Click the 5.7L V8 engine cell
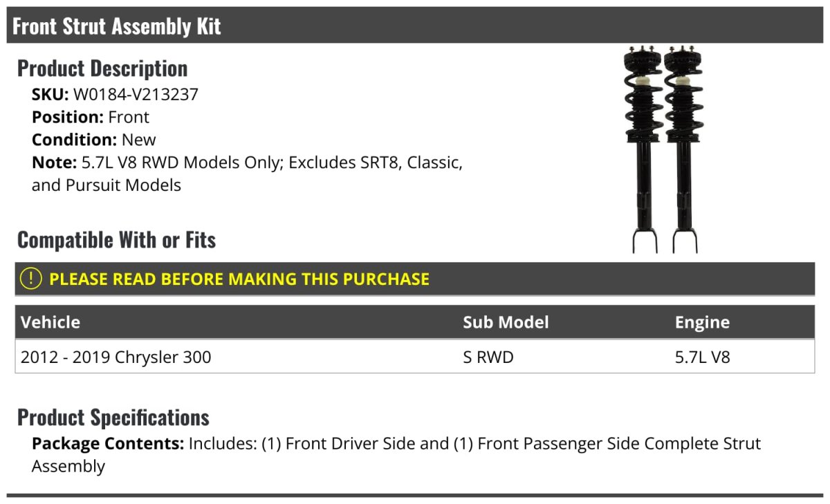 tap(702, 357)
